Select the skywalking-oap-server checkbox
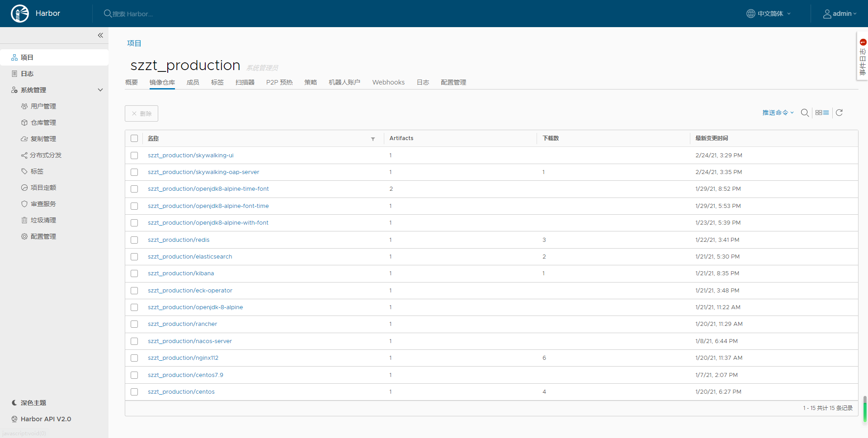868x438 pixels. [x=134, y=172]
